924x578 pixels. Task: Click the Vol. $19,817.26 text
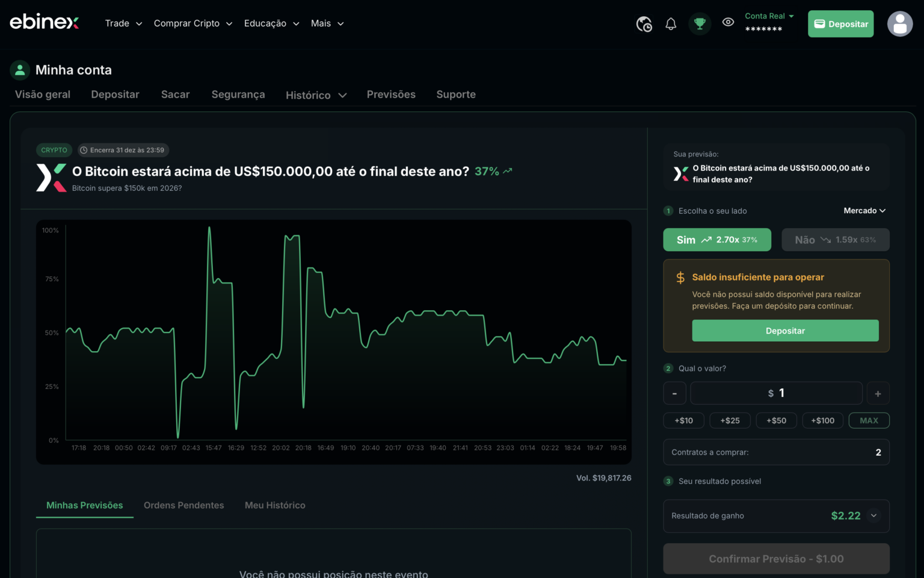coord(603,478)
